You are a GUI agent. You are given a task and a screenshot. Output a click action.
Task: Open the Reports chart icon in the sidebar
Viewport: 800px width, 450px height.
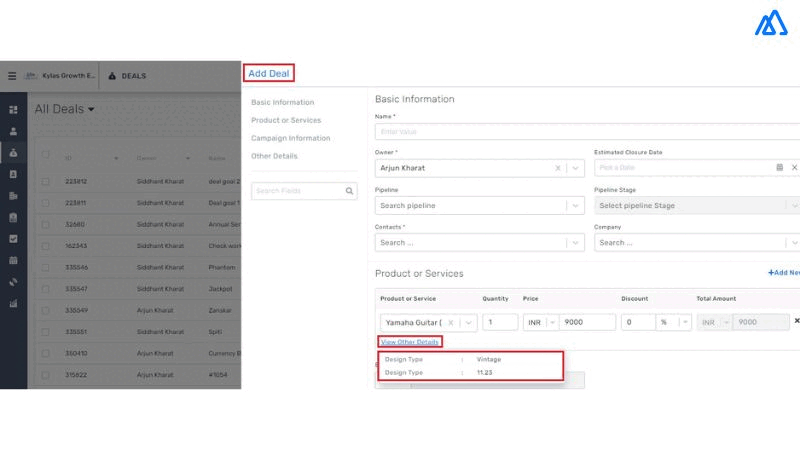pyautogui.click(x=13, y=304)
